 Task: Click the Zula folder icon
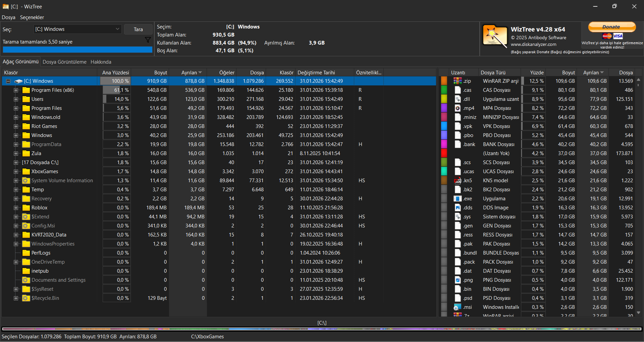coord(26,153)
